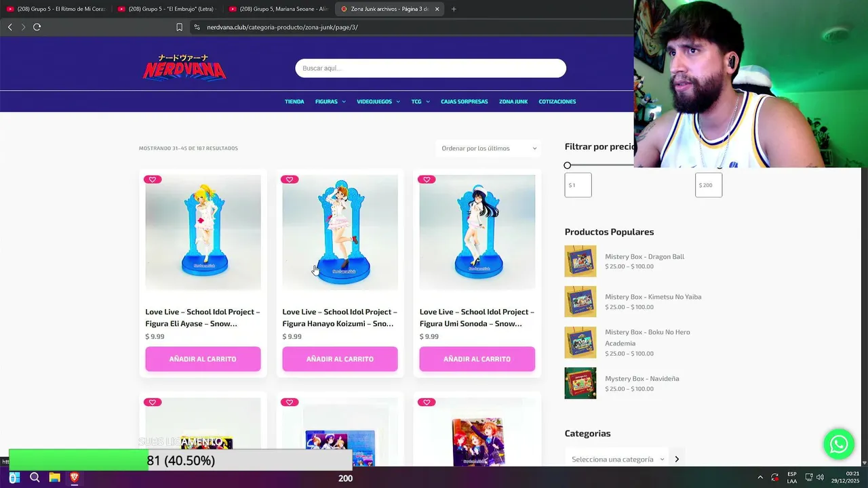This screenshot has width=868, height=488.
Task: Open Ordenar por los últimos dropdown
Action: coord(488,148)
